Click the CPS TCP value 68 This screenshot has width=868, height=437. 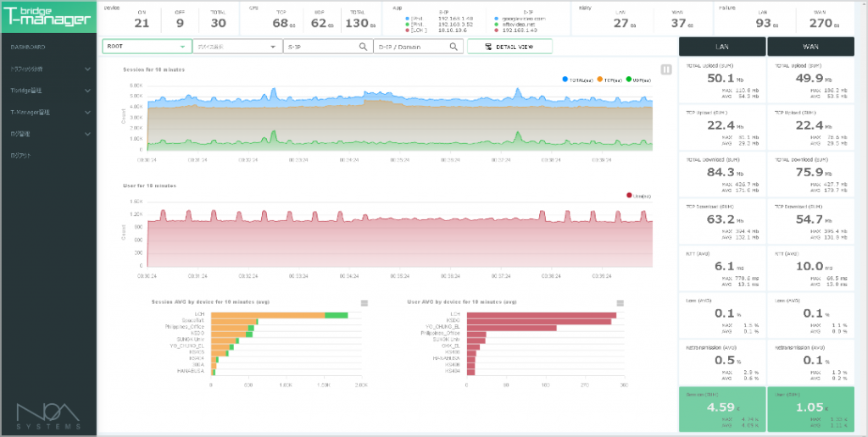point(281,23)
